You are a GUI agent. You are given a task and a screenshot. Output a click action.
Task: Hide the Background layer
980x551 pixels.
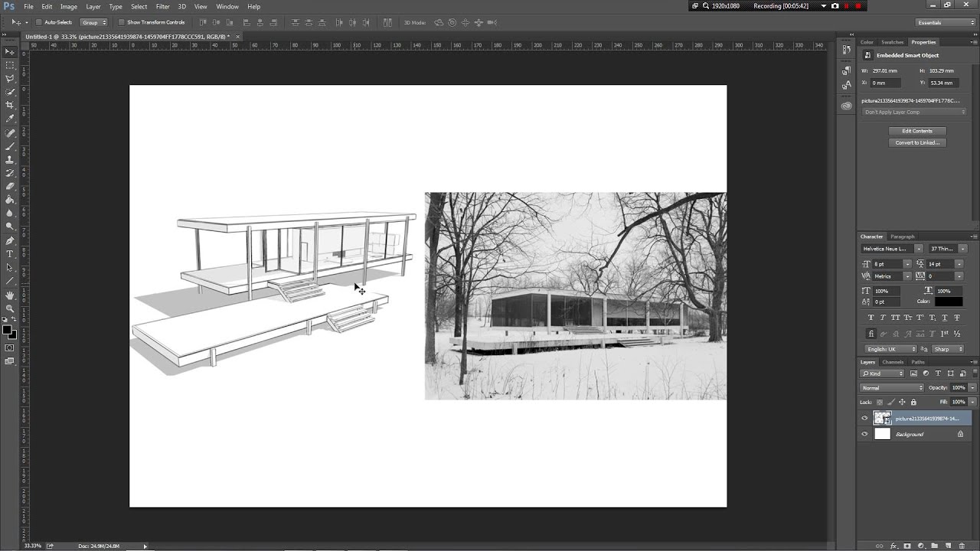pos(865,434)
